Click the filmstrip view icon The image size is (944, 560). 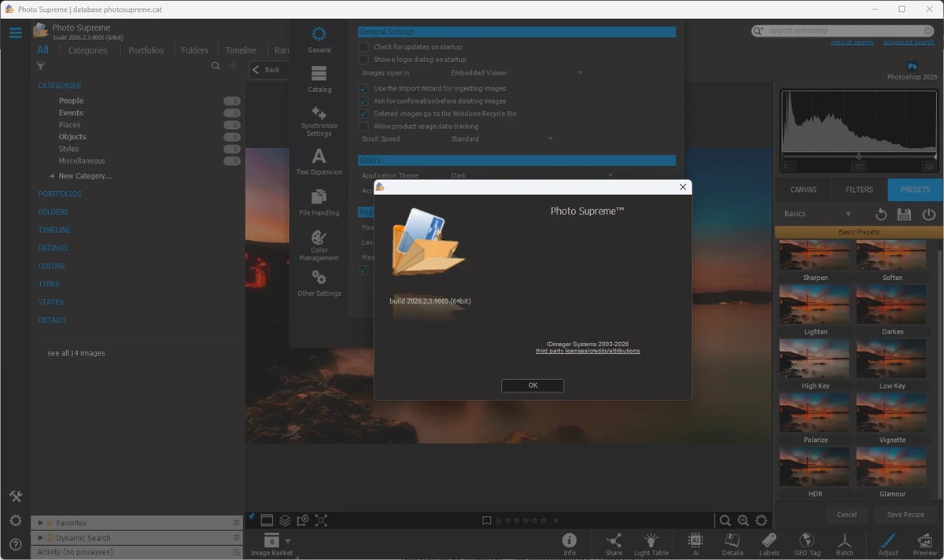point(267,521)
